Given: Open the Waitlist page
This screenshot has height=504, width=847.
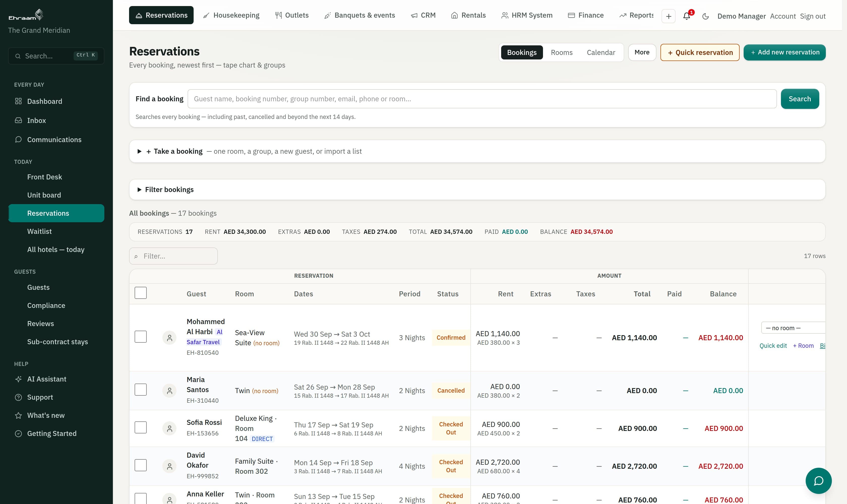Looking at the screenshot, I should coord(56,231).
